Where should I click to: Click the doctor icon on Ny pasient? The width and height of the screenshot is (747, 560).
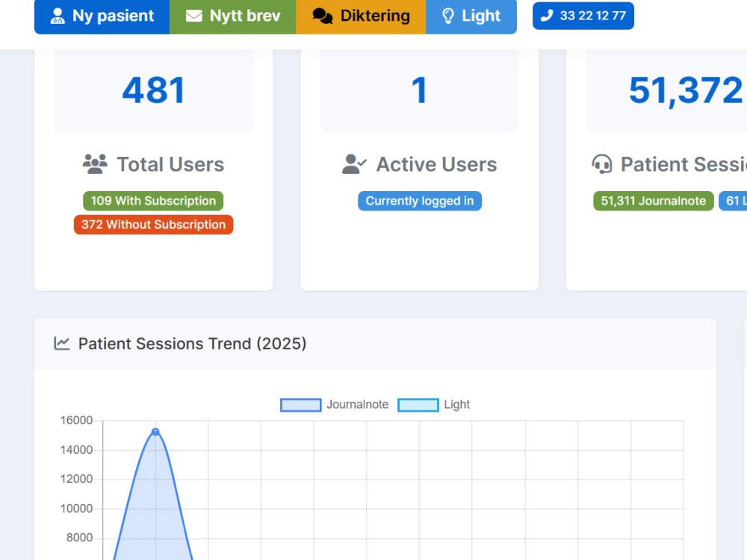58,16
